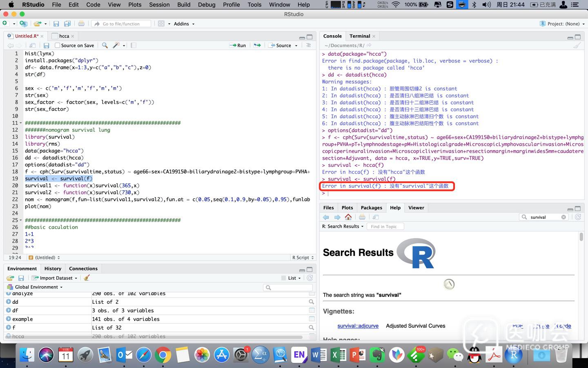Click the Run button in editor toolbar

(238, 45)
